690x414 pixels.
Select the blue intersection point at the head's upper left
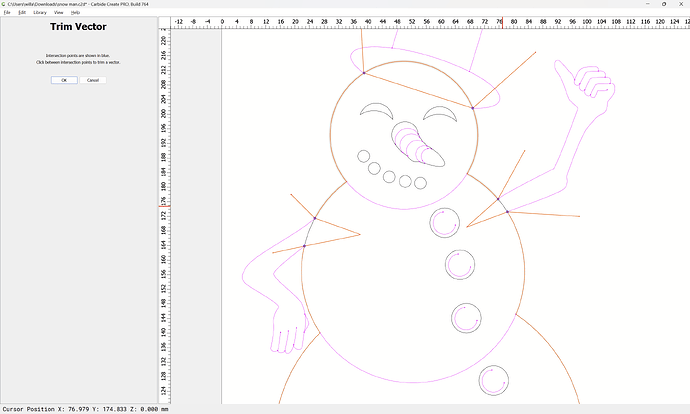click(364, 73)
